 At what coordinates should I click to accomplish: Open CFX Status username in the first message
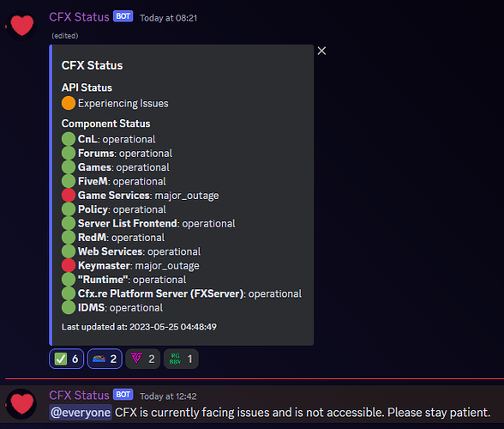coord(79,17)
